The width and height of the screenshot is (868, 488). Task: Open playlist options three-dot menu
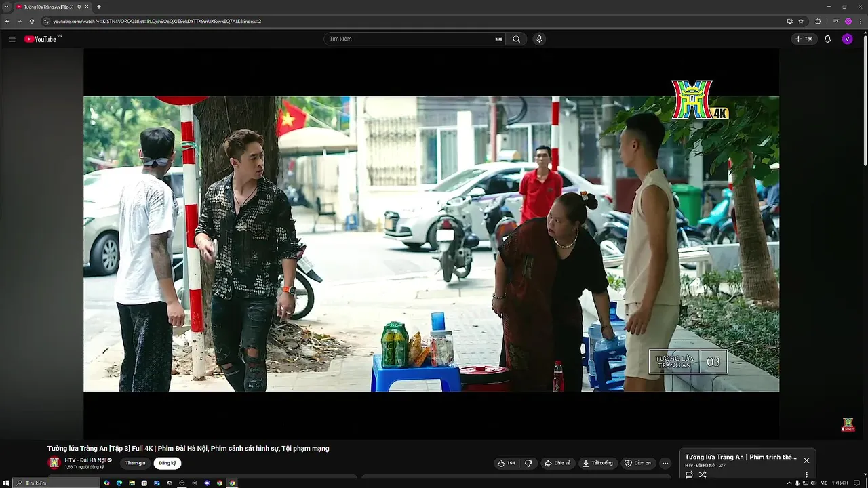point(806,475)
